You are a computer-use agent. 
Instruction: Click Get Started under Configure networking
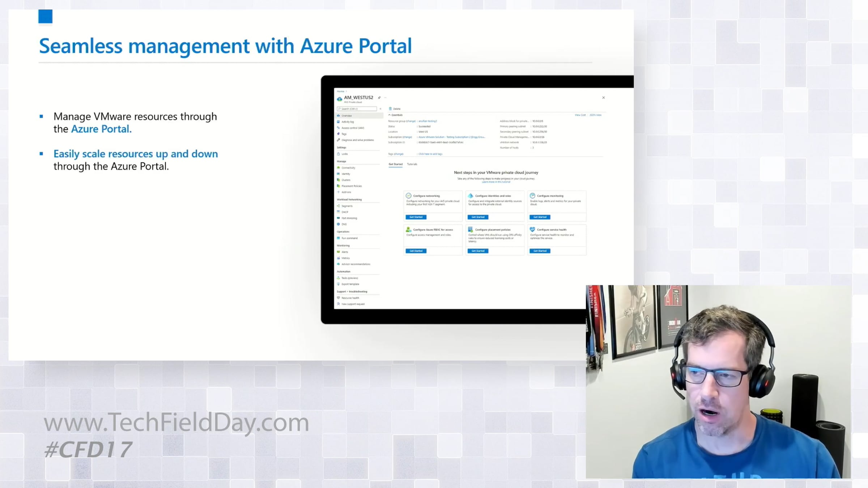pos(416,217)
